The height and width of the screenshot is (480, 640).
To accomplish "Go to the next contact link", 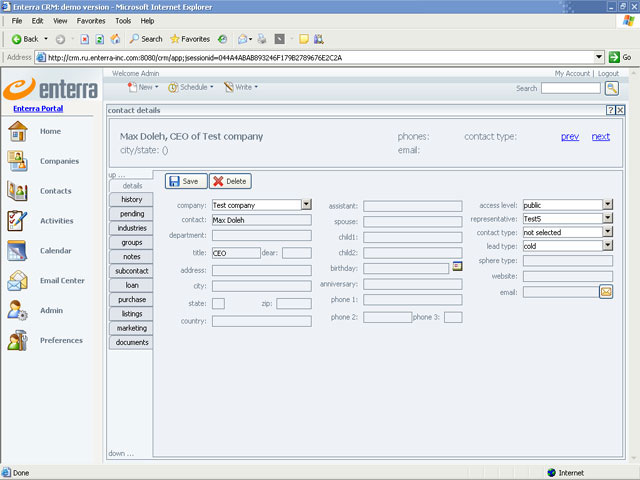I will [601, 137].
